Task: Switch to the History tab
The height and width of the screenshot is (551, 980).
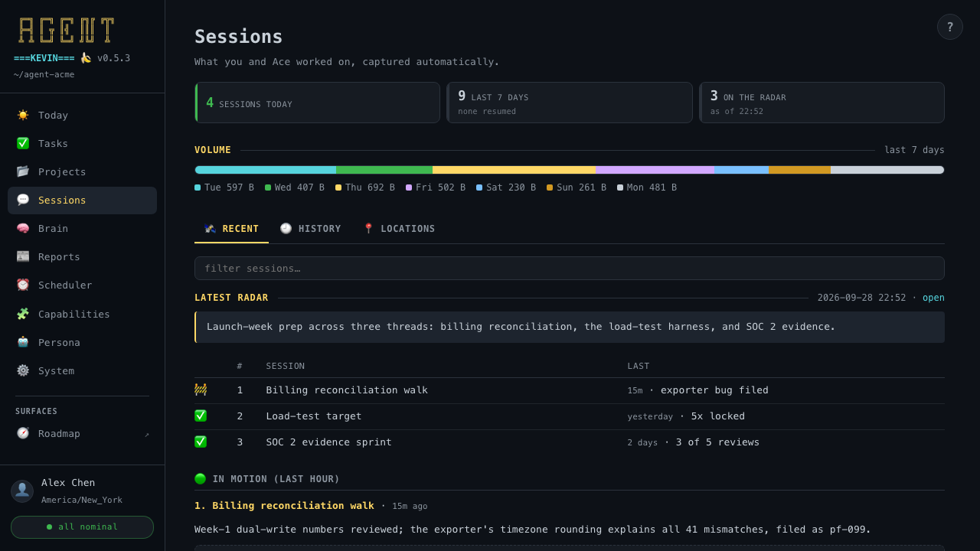Action: pos(310,229)
